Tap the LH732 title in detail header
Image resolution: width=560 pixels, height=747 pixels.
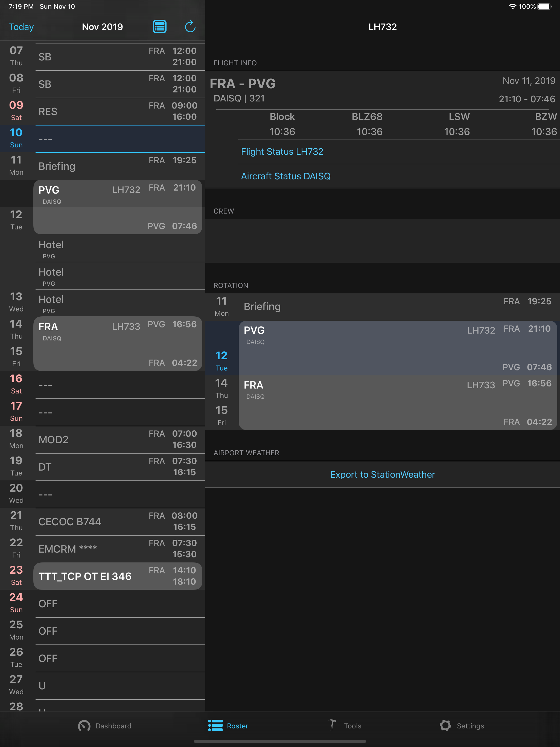click(383, 27)
